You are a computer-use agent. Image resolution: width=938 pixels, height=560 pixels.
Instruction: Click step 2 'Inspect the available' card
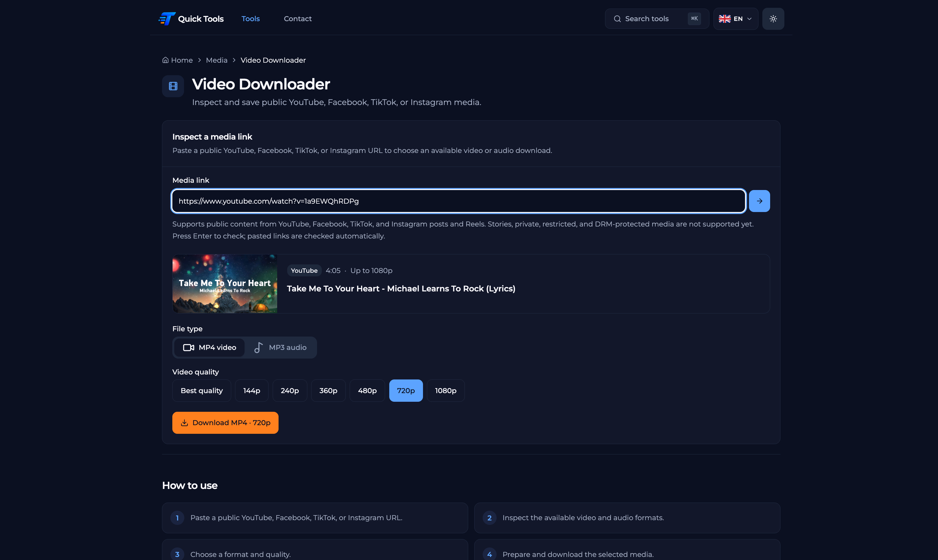(627, 518)
